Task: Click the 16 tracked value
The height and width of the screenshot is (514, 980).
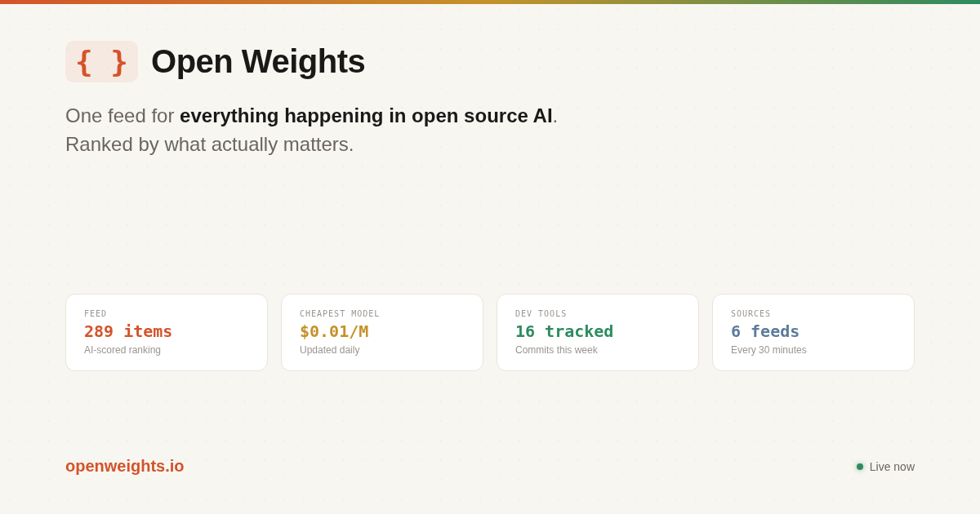Action: point(563,331)
